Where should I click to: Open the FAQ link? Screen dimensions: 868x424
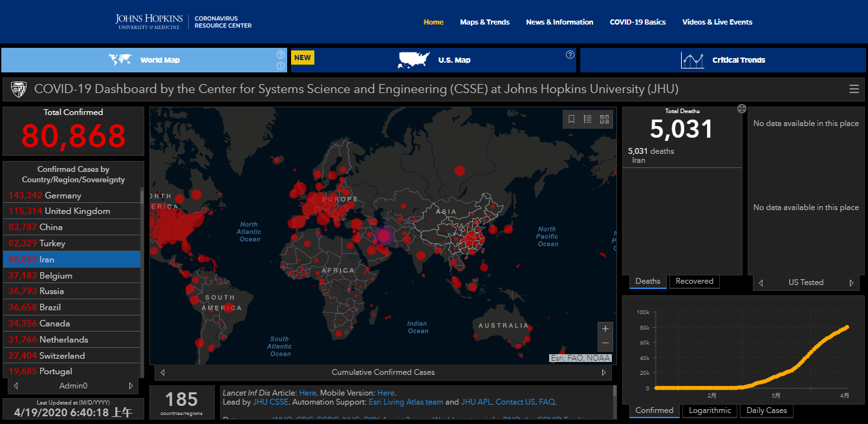tap(547, 402)
